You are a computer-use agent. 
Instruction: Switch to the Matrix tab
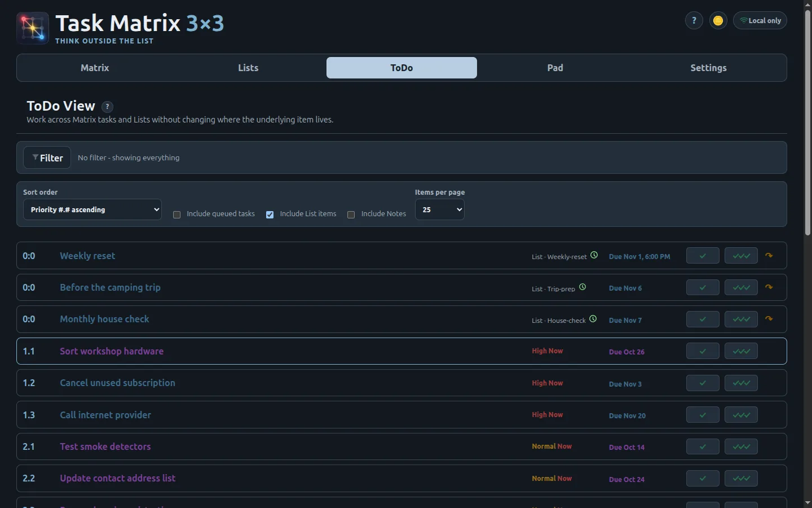95,68
